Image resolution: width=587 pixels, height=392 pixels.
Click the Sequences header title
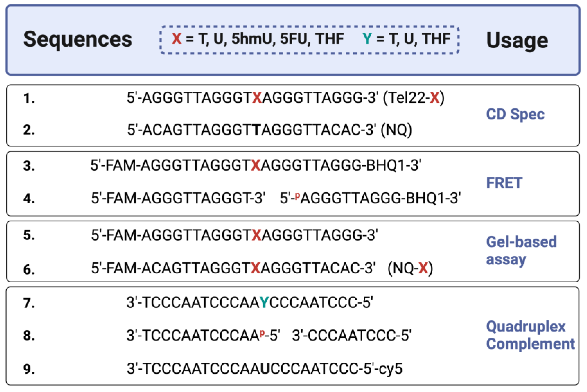[x=78, y=39]
